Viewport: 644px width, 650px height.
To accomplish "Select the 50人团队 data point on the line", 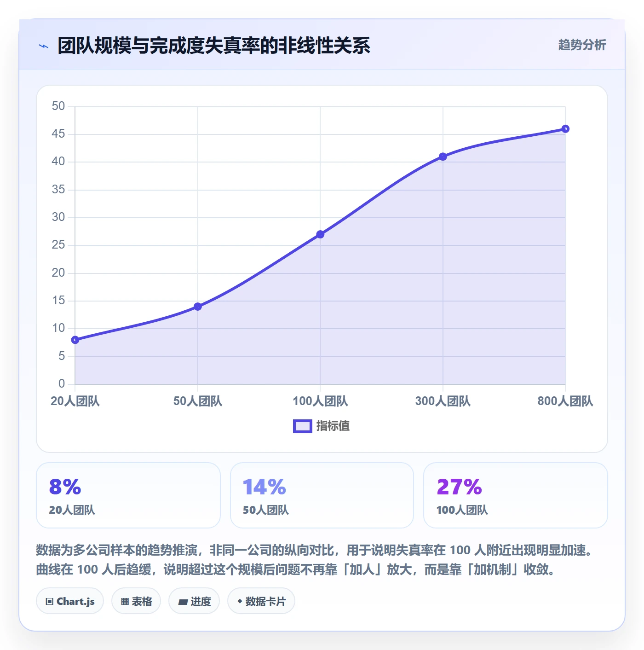I will [198, 307].
